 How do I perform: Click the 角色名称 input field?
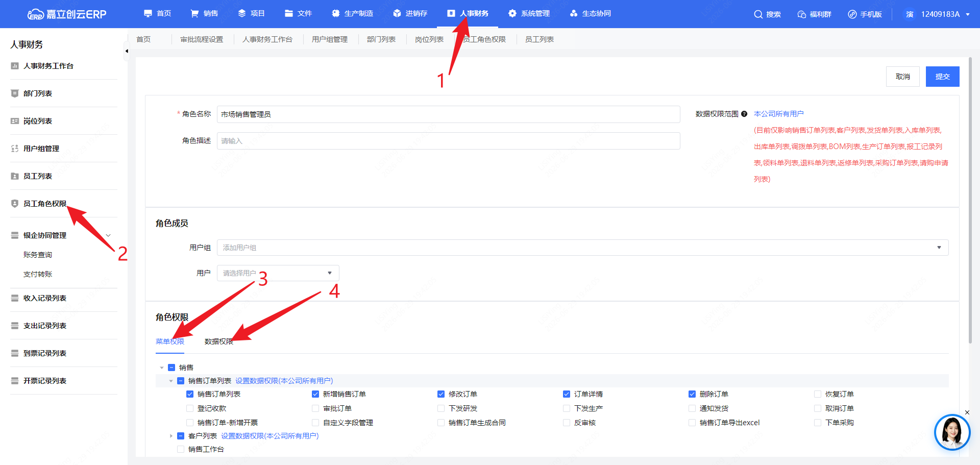448,114
